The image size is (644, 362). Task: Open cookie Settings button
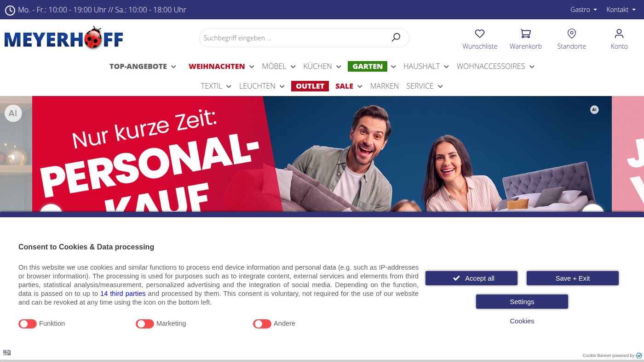pyautogui.click(x=522, y=302)
